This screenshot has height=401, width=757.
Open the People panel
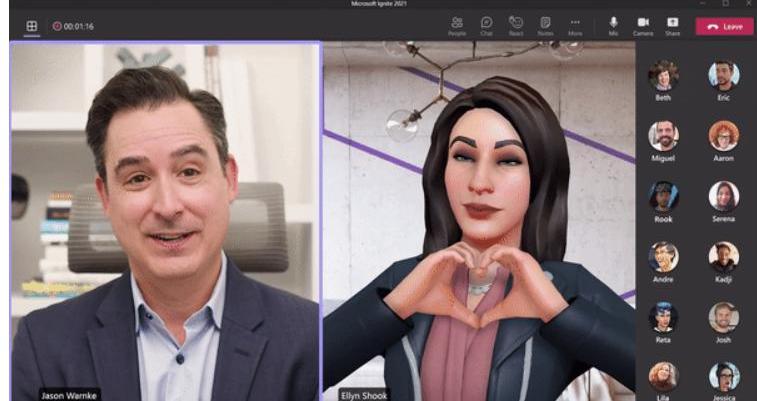point(457,26)
